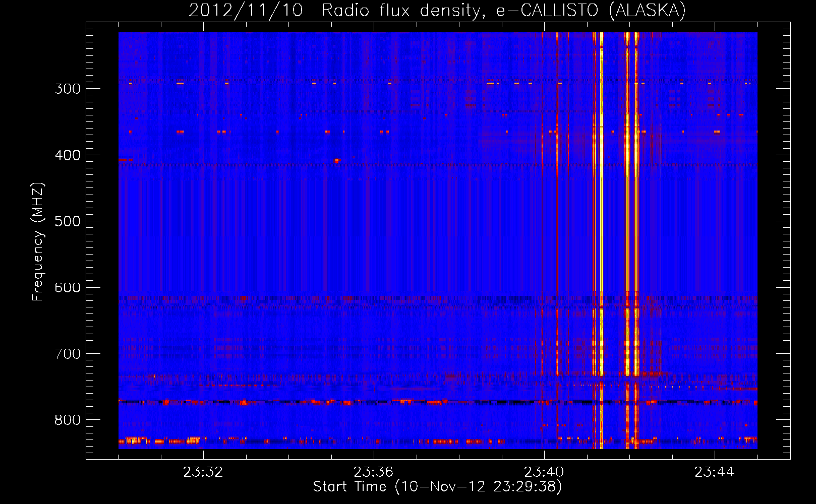Select the '600' frequency axis label
Screen dimensions: 816x504
click(x=68, y=288)
